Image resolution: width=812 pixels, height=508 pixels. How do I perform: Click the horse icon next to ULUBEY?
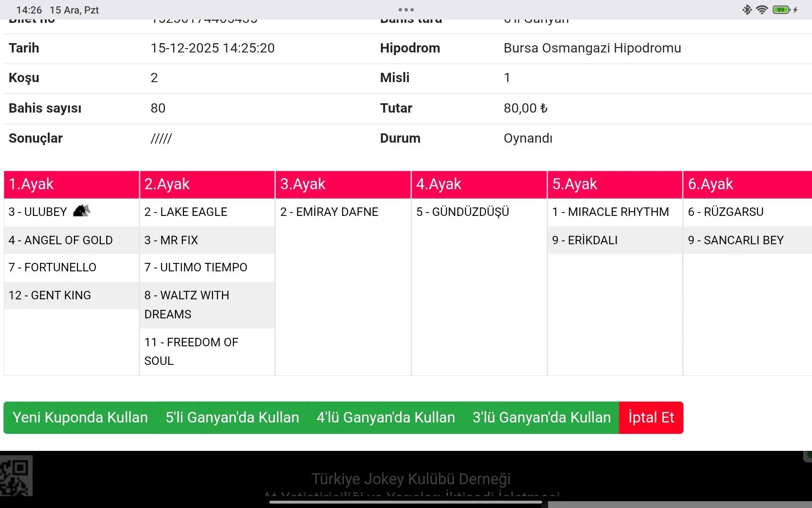pos(82,210)
